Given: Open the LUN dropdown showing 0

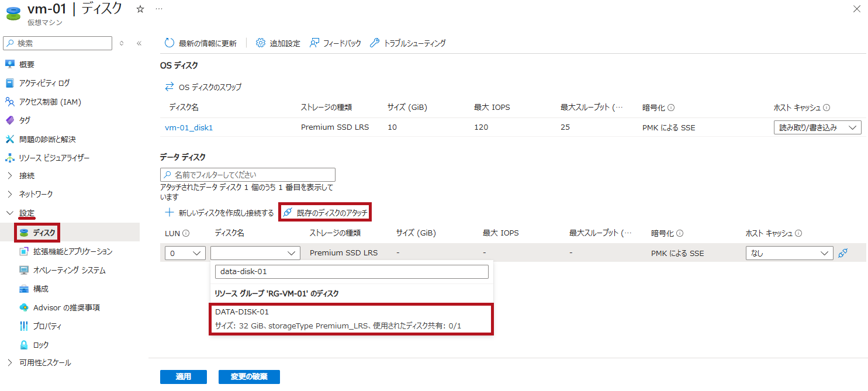Looking at the screenshot, I should pyautogui.click(x=185, y=253).
